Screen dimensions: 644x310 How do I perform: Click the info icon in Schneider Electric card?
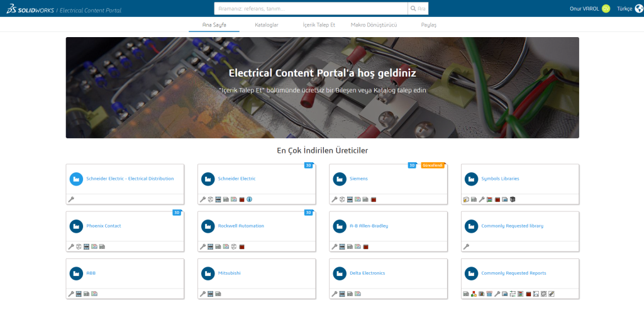(x=249, y=199)
